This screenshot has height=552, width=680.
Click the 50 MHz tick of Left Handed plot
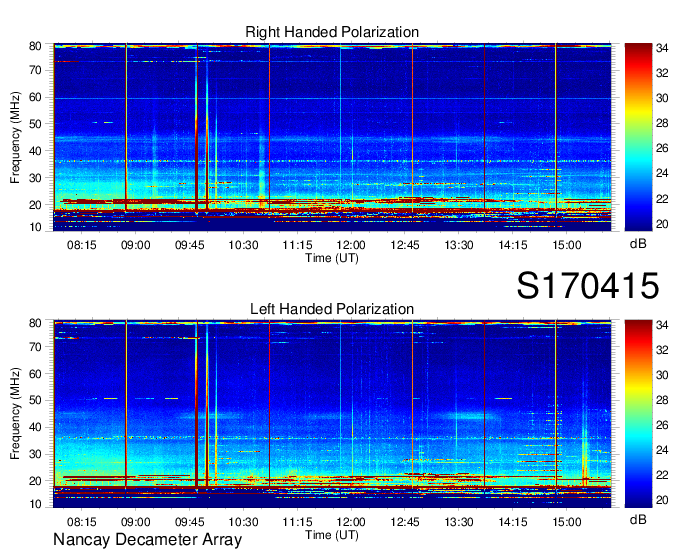[35, 400]
